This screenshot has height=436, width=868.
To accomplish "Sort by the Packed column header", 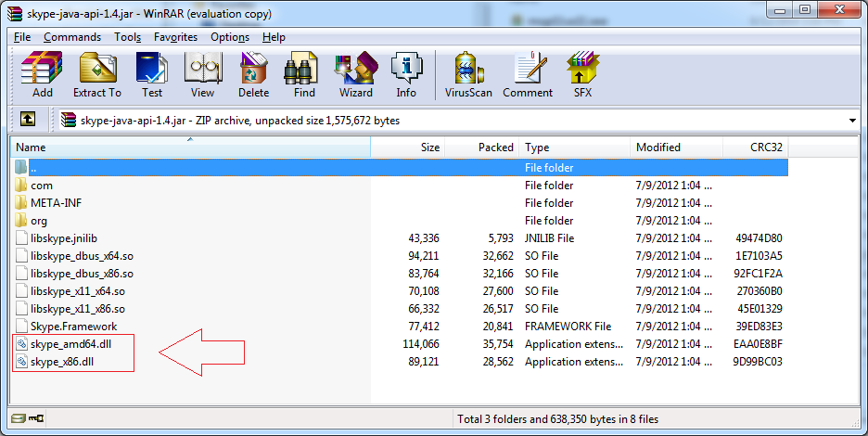I will click(482, 147).
